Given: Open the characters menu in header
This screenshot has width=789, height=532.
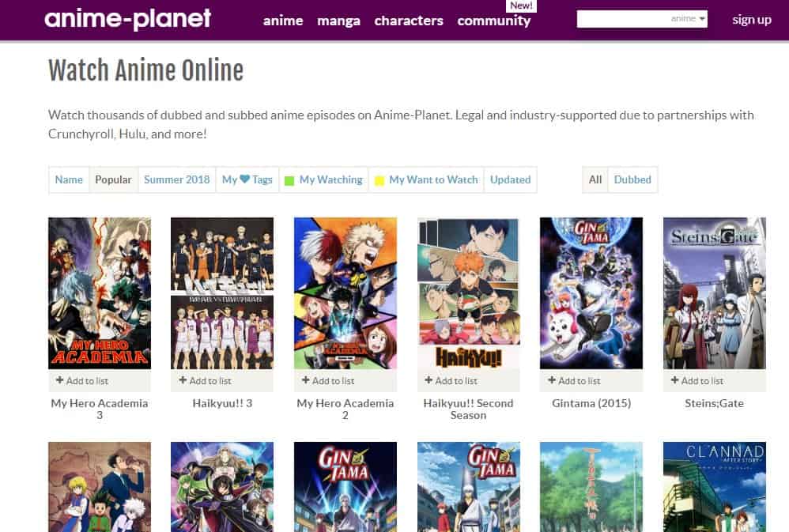Looking at the screenshot, I should click(409, 21).
